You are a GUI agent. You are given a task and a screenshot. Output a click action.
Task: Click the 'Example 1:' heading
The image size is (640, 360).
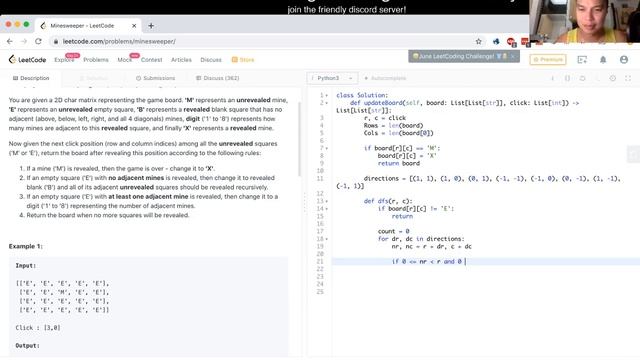coord(25,247)
